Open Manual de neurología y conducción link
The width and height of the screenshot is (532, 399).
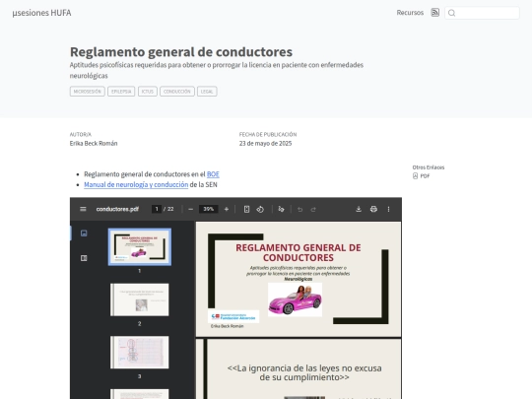(x=136, y=184)
